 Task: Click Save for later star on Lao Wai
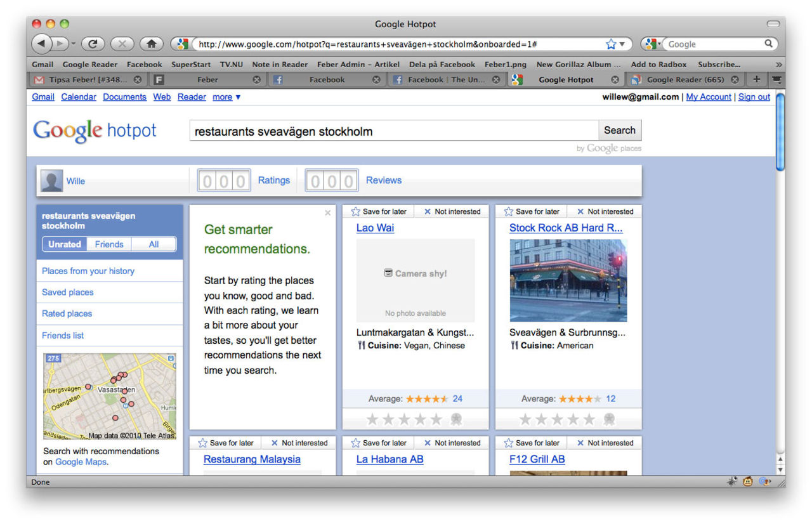coord(356,212)
